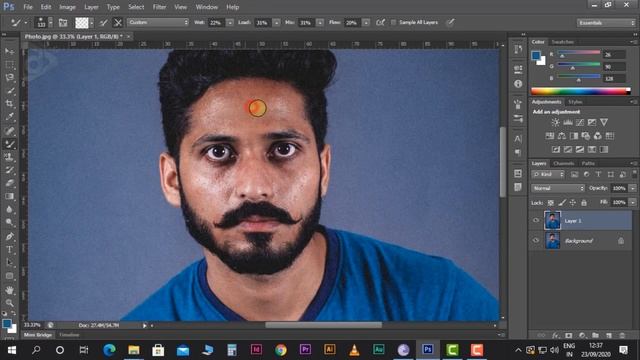Enable Sample All Layers checkbox
This screenshot has width=640, height=360.
[393, 22]
